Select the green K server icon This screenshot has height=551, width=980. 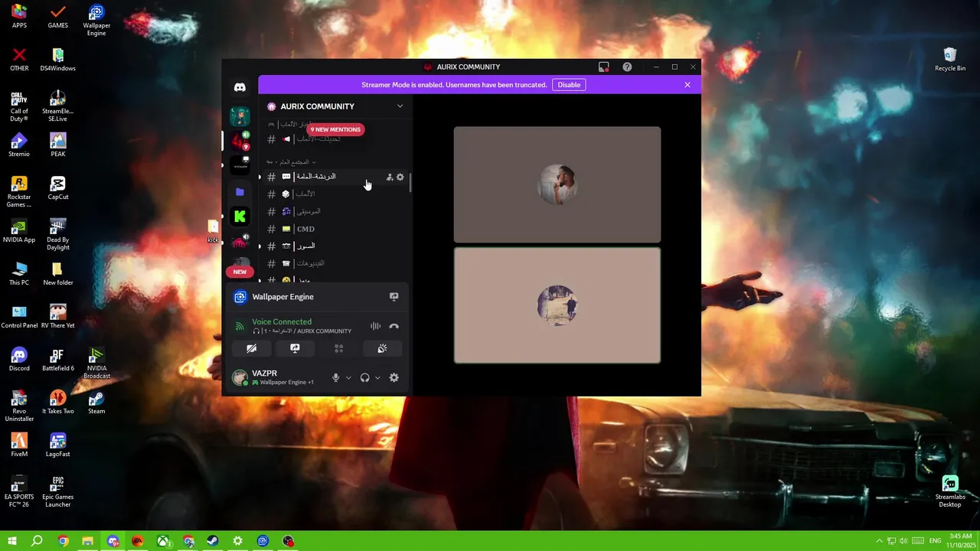point(240,217)
